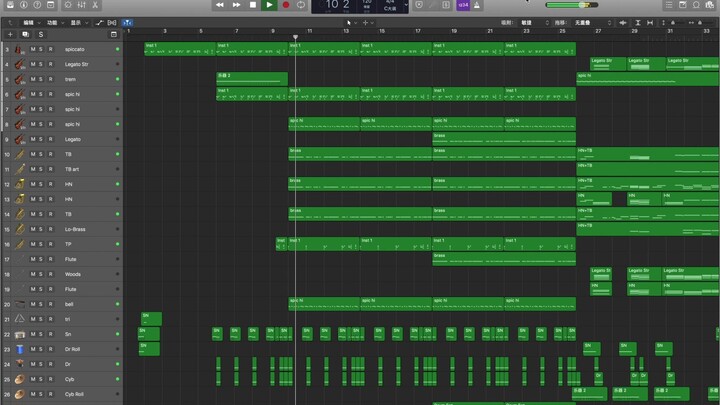Open the Mixer faders icon
720x405 pixels.
[82, 5]
